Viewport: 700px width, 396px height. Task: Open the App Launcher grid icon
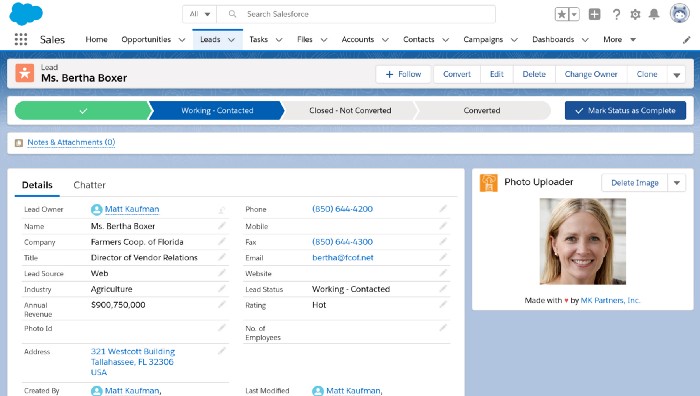click(x=21, y=39)
